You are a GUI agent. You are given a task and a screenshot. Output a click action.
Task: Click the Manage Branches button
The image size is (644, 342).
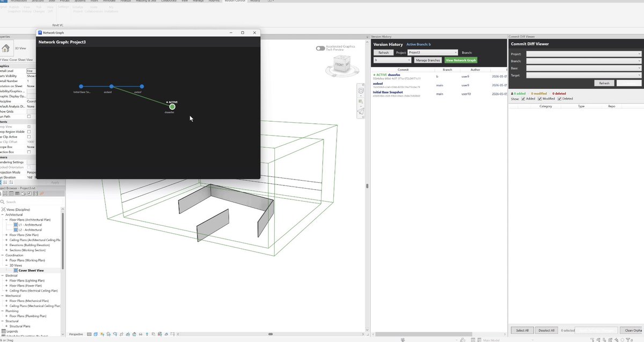coord(428,60)
